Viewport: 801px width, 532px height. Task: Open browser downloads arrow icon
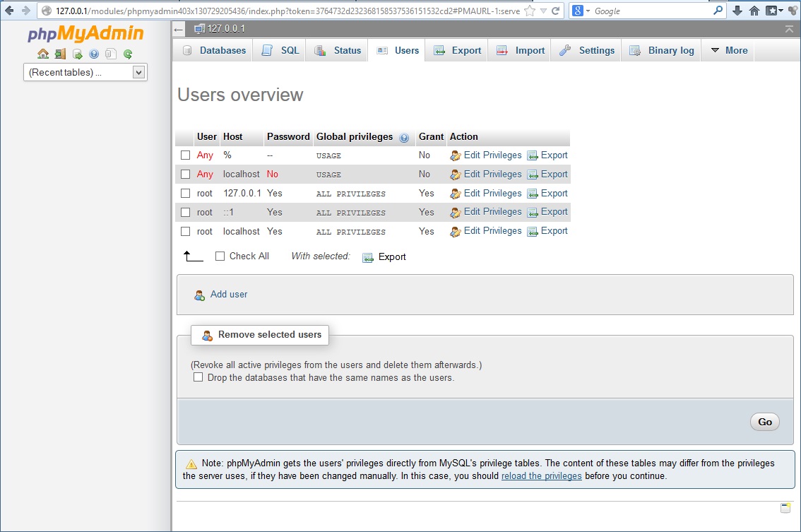737,11
